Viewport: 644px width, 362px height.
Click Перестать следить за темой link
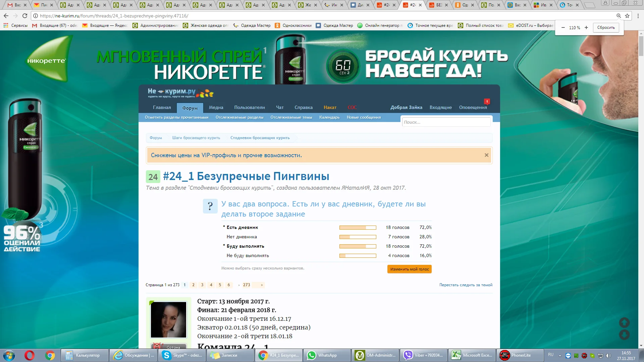tap(466, 285)
